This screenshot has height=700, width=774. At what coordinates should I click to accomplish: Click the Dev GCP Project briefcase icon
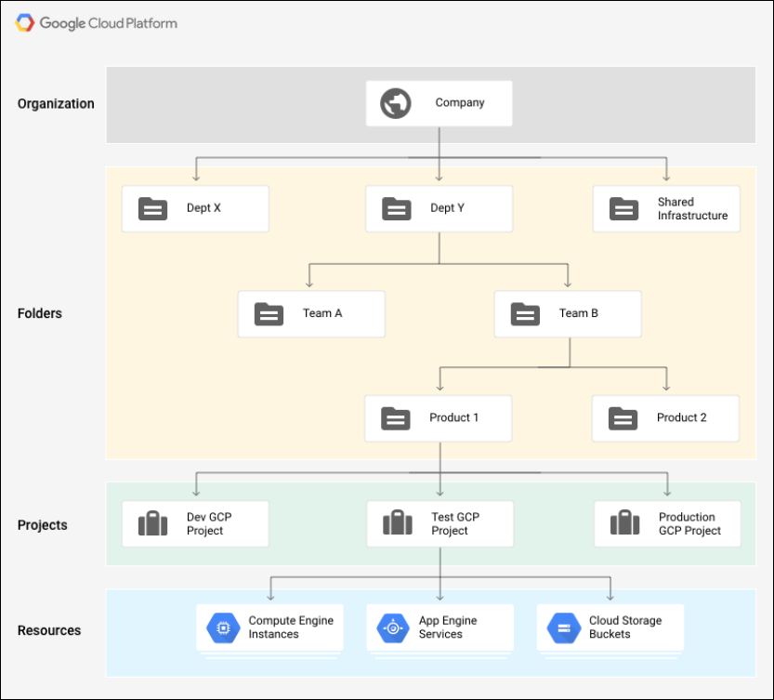tap(152, 524)
